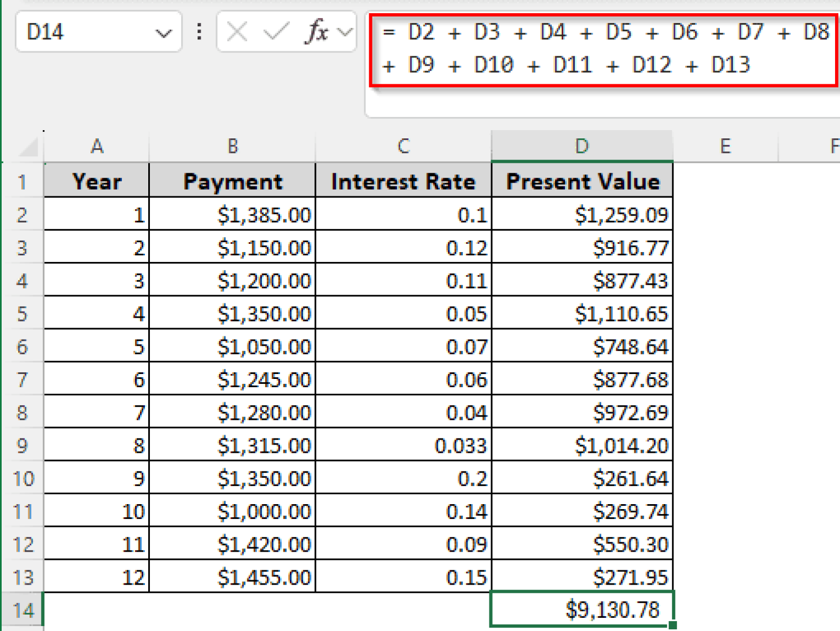
Task: Click the Cancel X icon beside formula bar
Action: [236, 31]
